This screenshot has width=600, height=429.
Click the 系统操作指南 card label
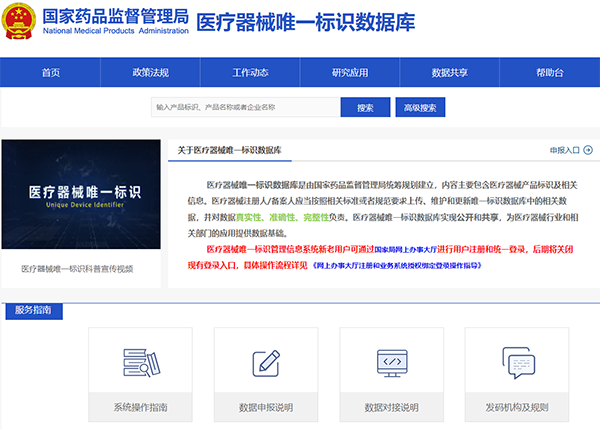click(140, 407)
